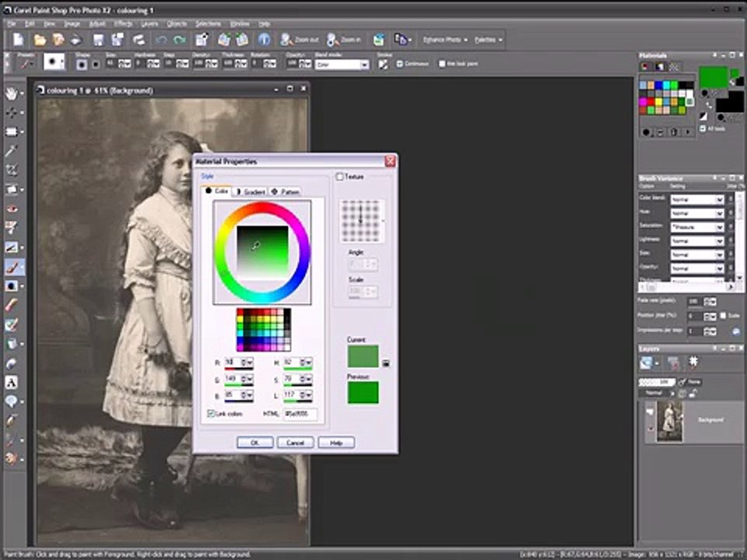This screenshot has height=560, width=747.
Task: Click the Print icon
Action: (x=139, y=40)
